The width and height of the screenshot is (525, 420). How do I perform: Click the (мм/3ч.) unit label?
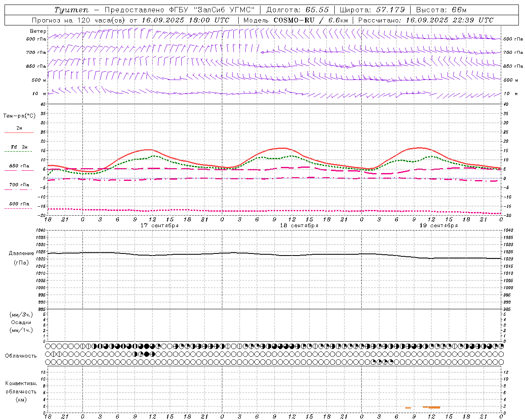click(21, 315)
